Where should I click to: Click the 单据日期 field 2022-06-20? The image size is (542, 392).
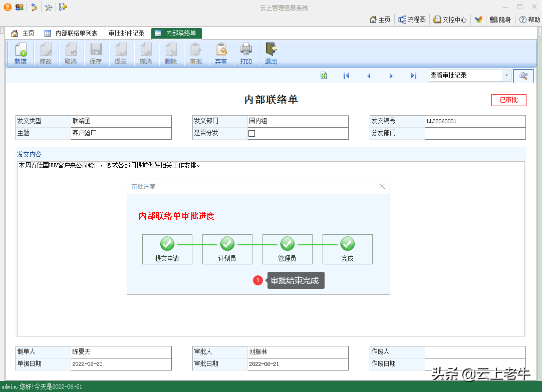121,364
